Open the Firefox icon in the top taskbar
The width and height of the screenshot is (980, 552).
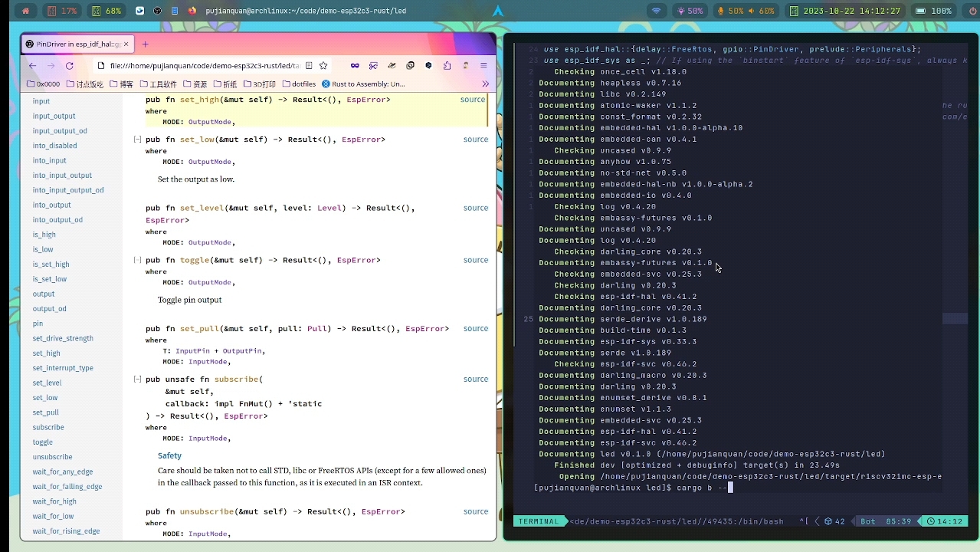tap(192, 11)
